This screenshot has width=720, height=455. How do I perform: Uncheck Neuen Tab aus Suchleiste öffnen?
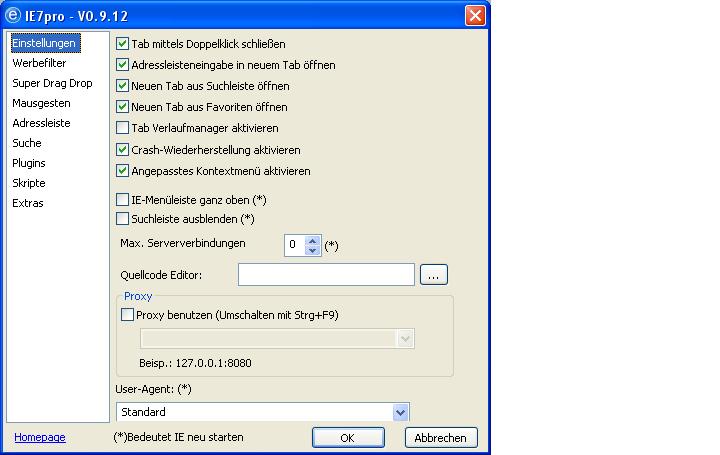tap(122, 86)
